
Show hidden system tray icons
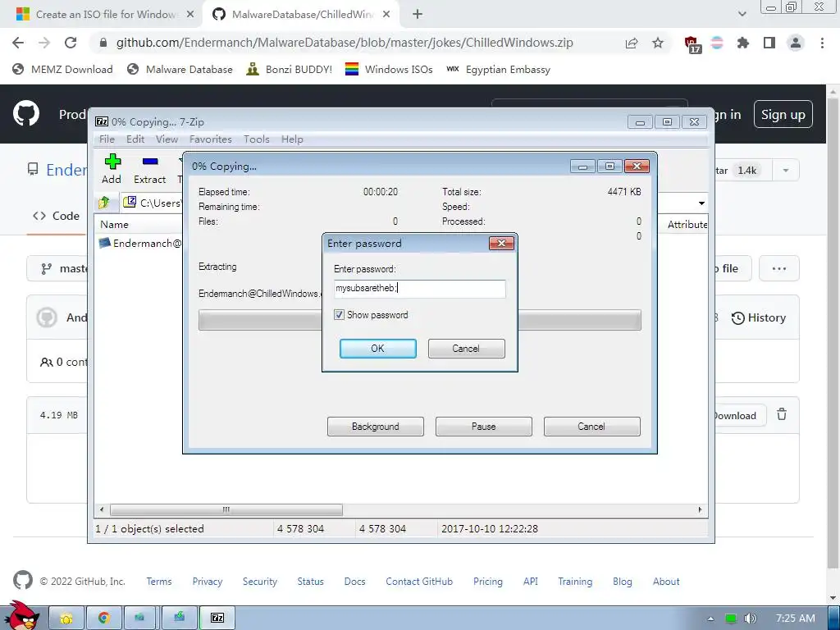click(x=710, y=619)
